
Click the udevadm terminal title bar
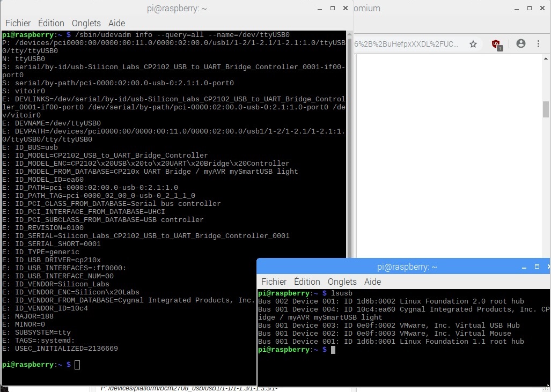click(177, 9)
